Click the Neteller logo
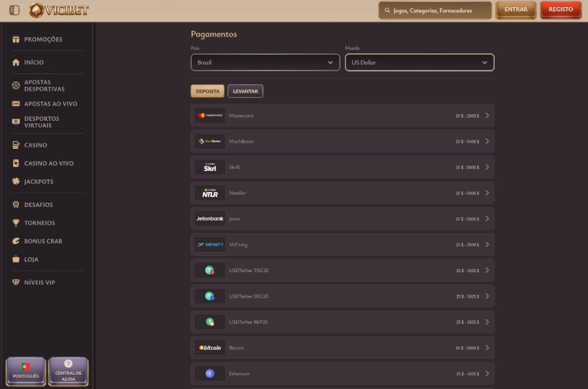This screenshot has height=389, width=588. (x=210, y=193)
